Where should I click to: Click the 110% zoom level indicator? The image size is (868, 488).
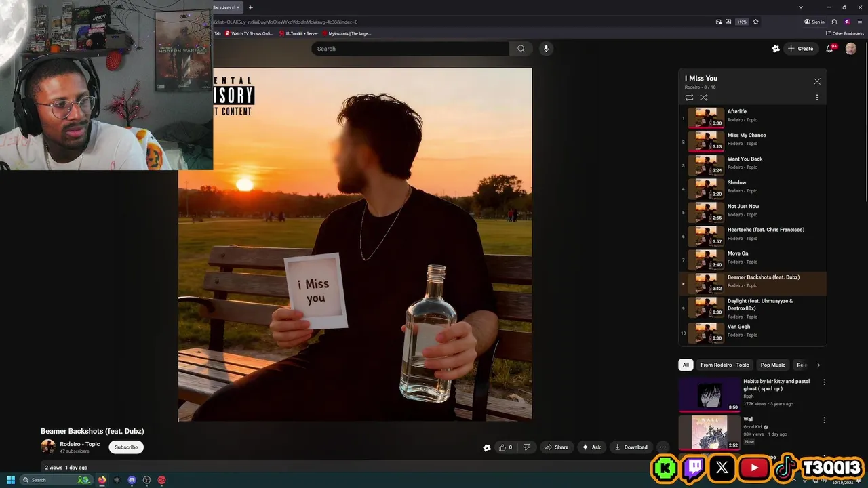tap(742, 22)
